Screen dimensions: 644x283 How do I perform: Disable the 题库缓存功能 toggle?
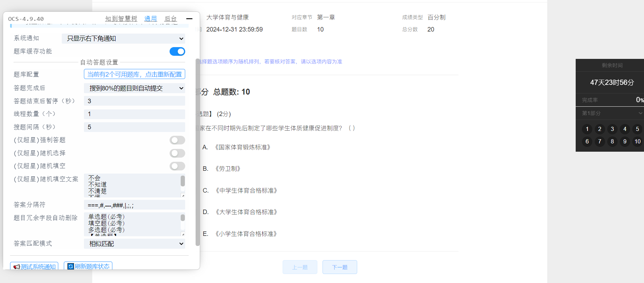[177, 52]
